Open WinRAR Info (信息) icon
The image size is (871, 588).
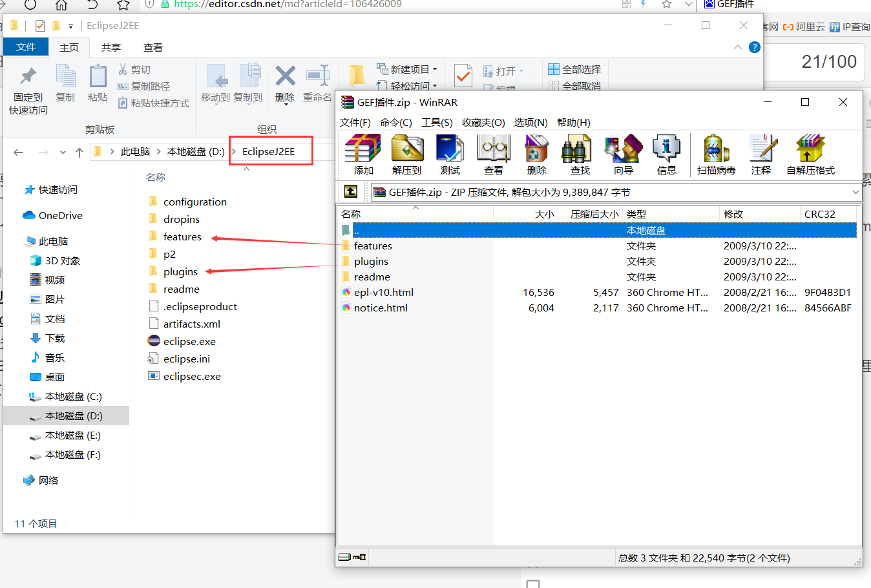click(x=667, y=154)
